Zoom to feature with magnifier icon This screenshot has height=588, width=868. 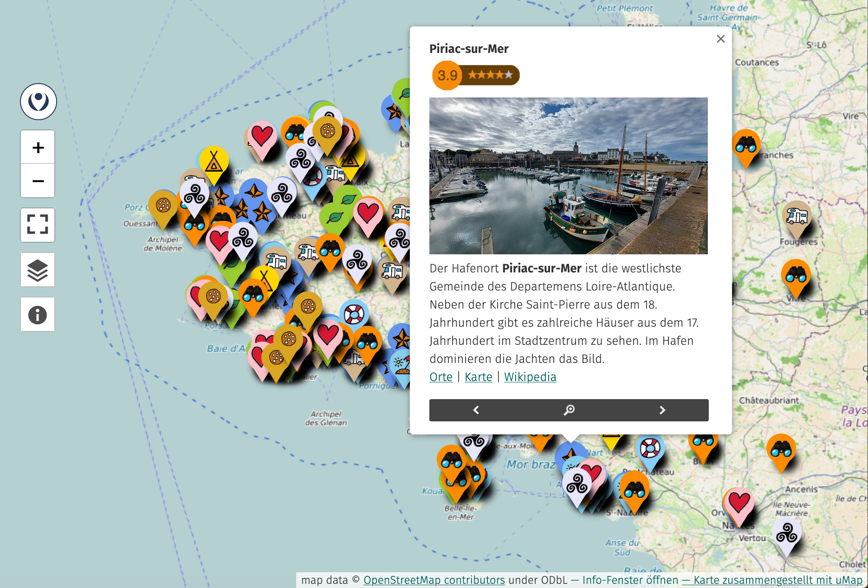tap(569, 410)
